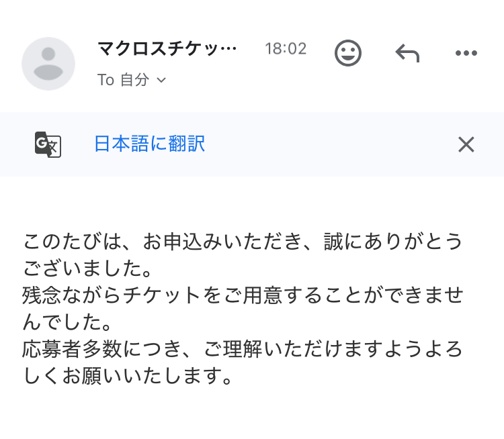
Task: Click the line starting with 残念ながらチケット
Action: [243, 295]
